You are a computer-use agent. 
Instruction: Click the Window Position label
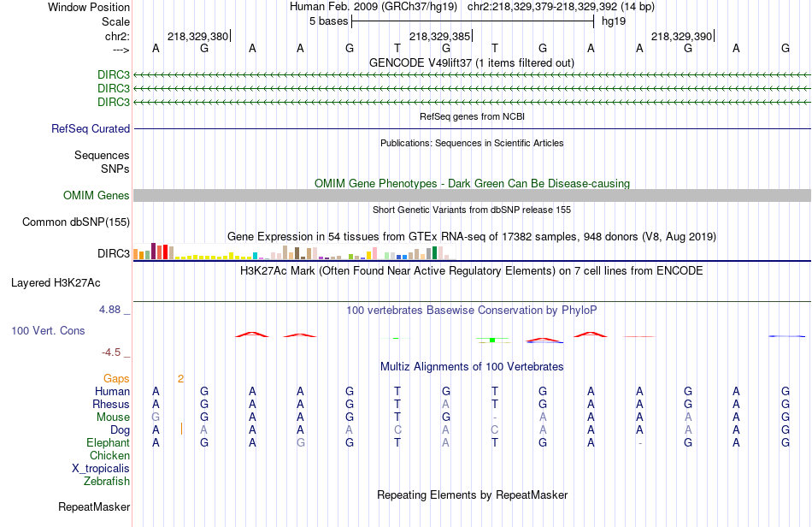(89, 7)
